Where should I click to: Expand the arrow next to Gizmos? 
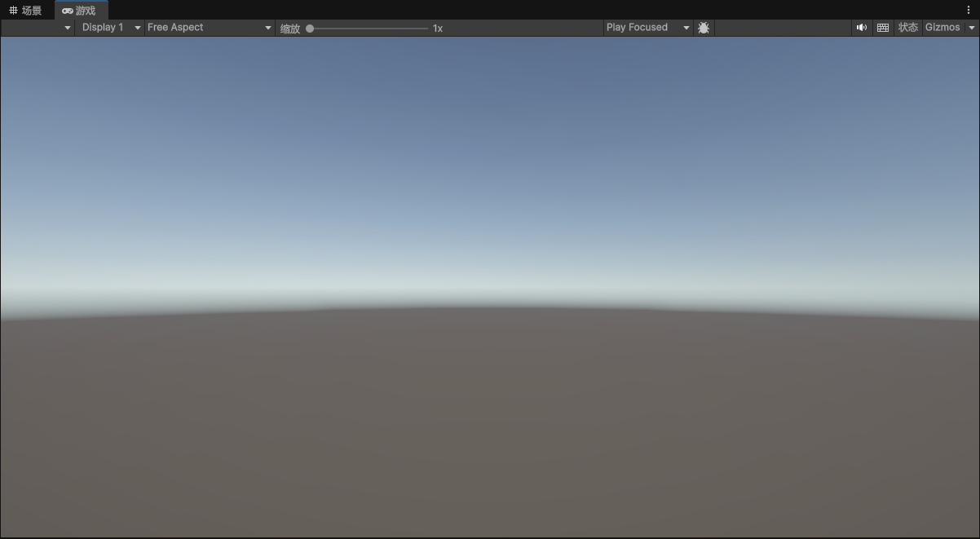[x=971, y=28]
